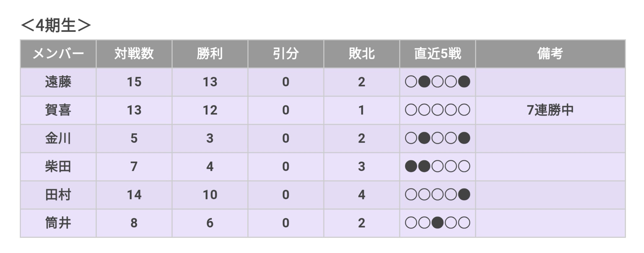Select member name 田村
The height and width of the screenshot is (253, 644).
pos(58,195)
